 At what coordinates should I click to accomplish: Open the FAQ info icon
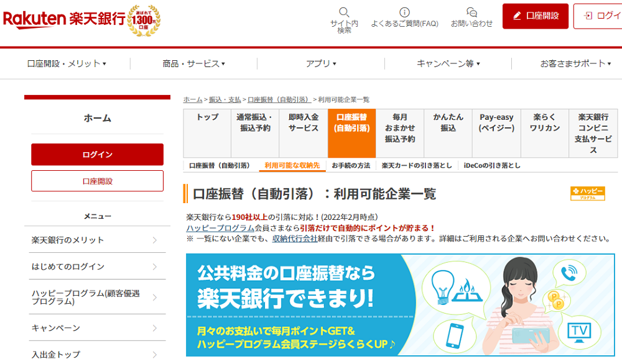pyautogui.click(x=404, y=12)
